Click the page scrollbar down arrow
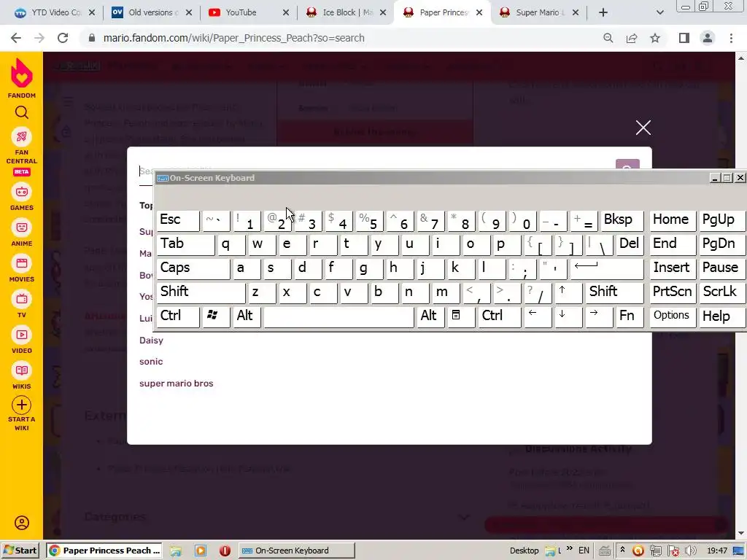Image resolution: width=747 pixels, height=560 pixels. pos(741,533)
